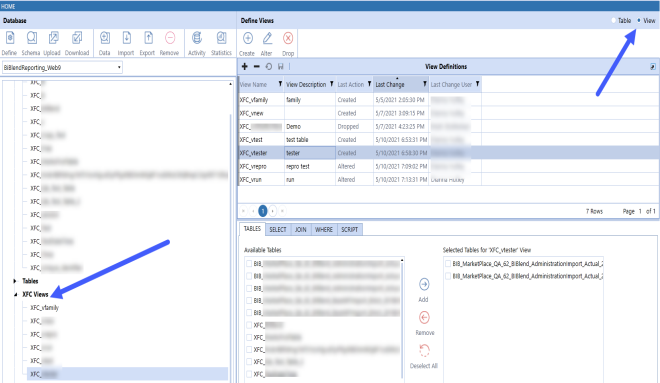This screenshot has width=660, height=383.
Task: Go to the next page arrow
Action: pyautogui.click(x=273, y=211)
